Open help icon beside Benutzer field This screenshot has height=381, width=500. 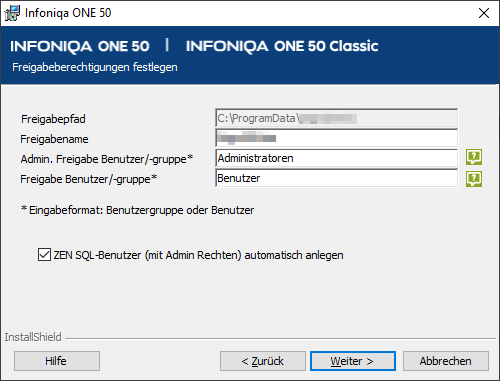(474, 179)
